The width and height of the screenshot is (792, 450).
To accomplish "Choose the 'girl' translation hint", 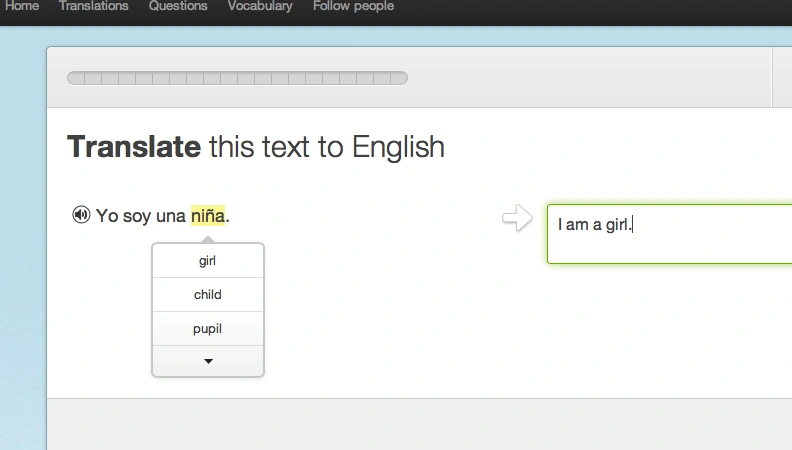I will (208, 261).
